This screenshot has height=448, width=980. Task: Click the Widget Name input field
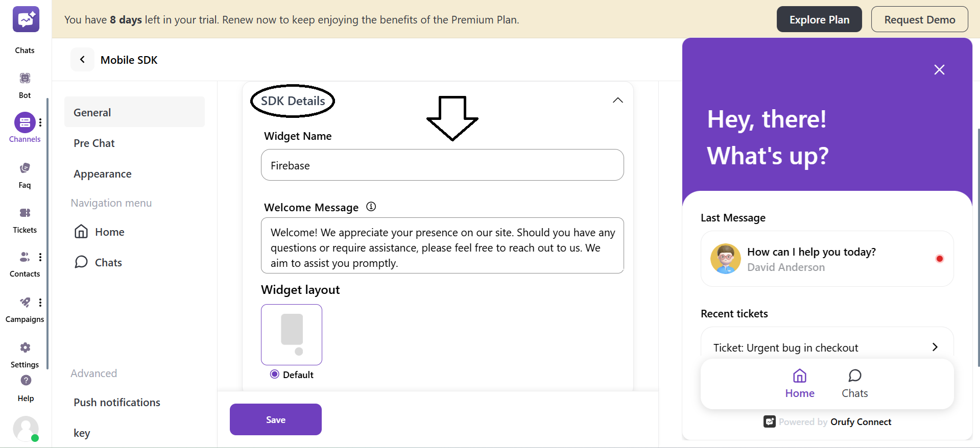[442, 165]
